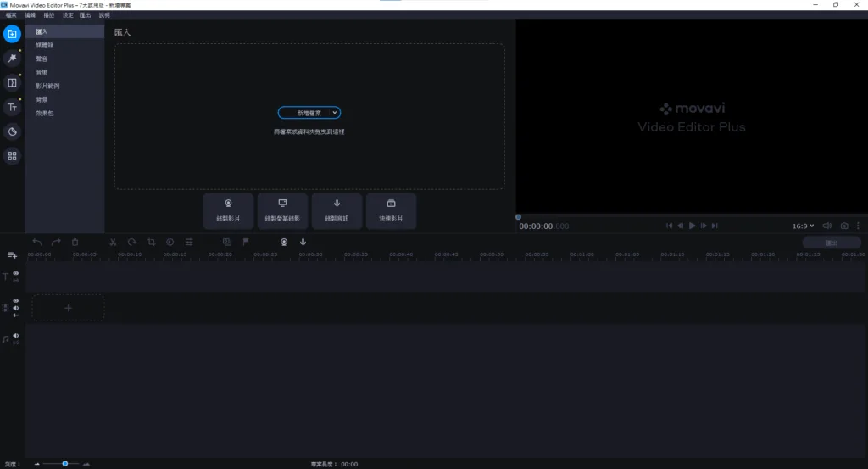Screen dimensions: 868x469
Task: Click the Split scissors icon
Action: (x=113, y=242)
